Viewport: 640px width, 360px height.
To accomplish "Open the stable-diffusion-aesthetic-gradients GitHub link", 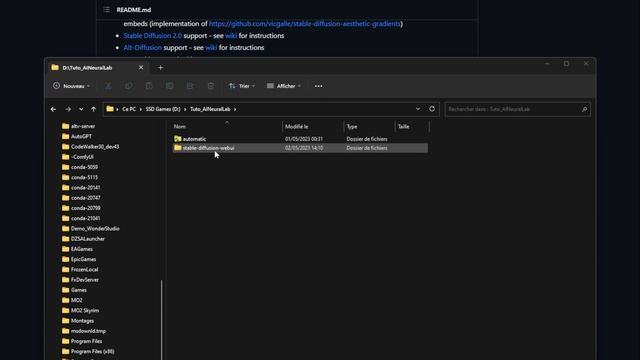I will click(304, 24).
